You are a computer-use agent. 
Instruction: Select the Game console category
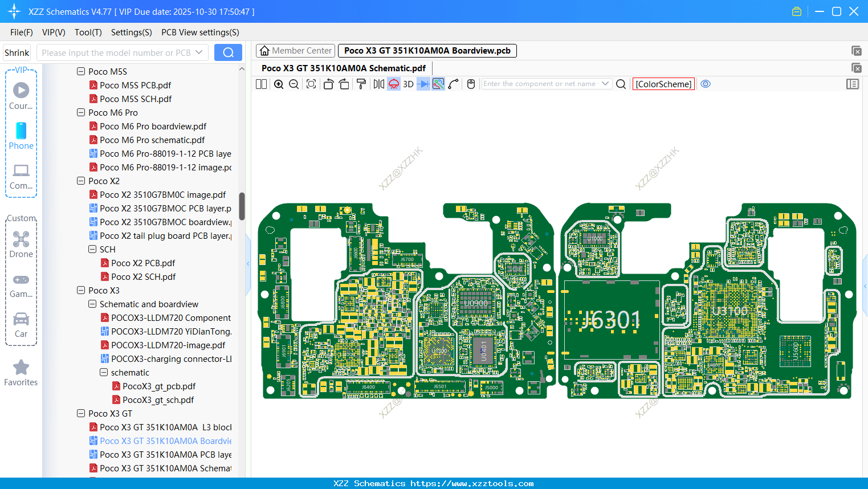(x=21, y=284)
